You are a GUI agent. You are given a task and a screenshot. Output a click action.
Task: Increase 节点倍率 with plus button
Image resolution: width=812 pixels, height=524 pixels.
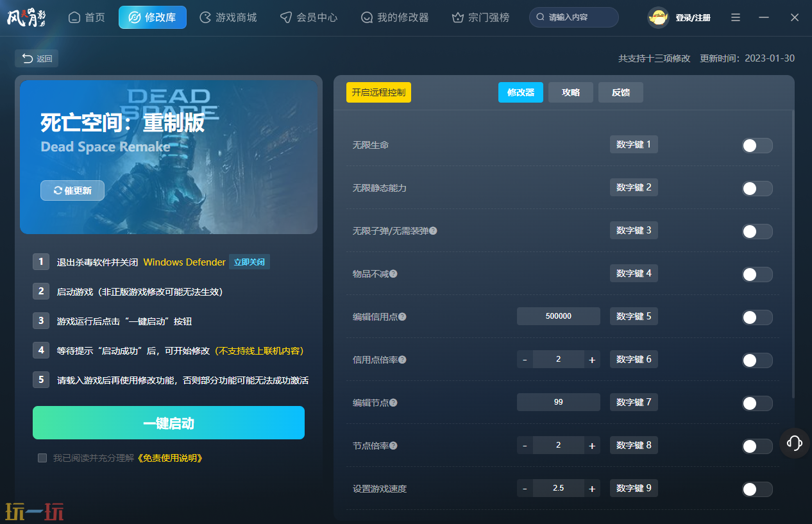(592, 446)
